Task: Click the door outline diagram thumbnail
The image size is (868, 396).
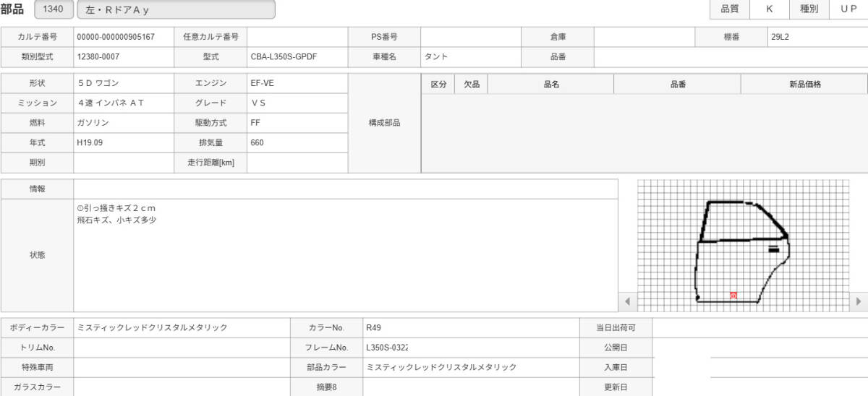Action: coord(744,246)
